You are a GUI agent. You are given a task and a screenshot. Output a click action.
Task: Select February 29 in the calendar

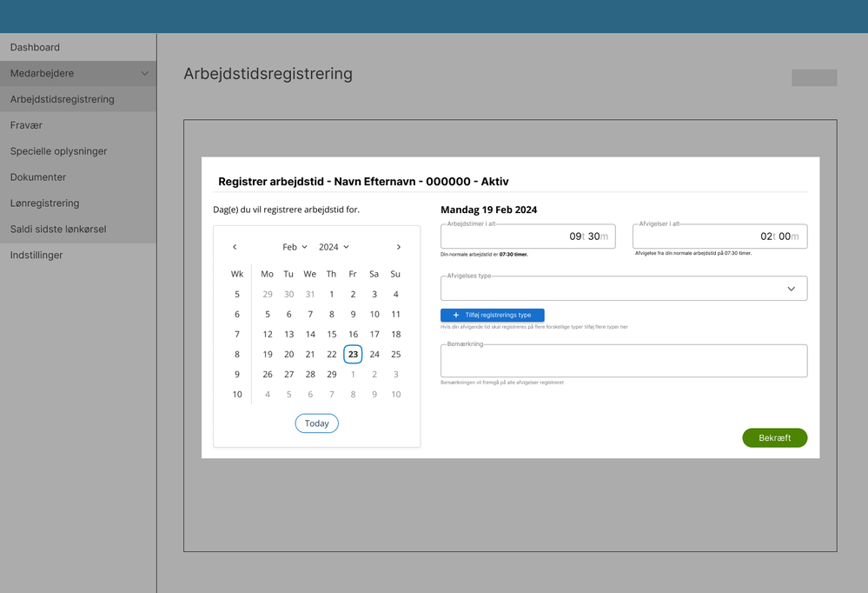coord(332,375)
